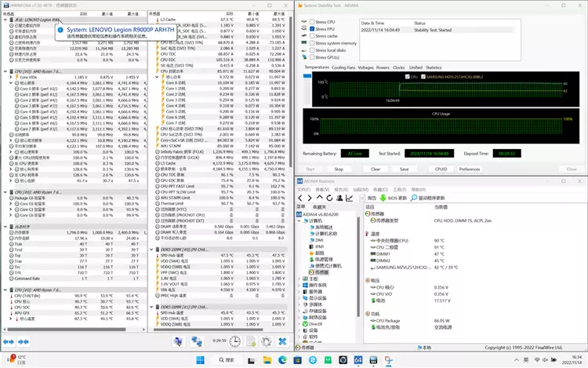Screen dimensions: 588x368
Task: Select 传感器 tree item in AIDA64
Action: coord(319,272)
